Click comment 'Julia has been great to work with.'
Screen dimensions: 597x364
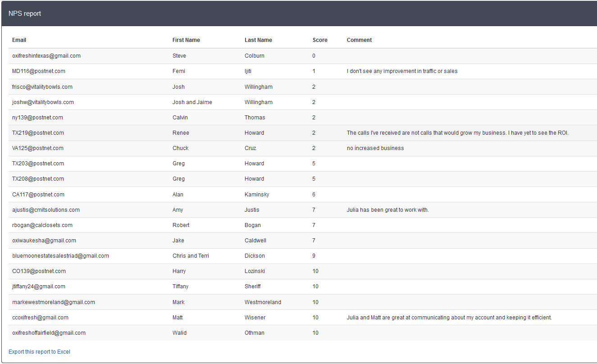coord(388,210)
